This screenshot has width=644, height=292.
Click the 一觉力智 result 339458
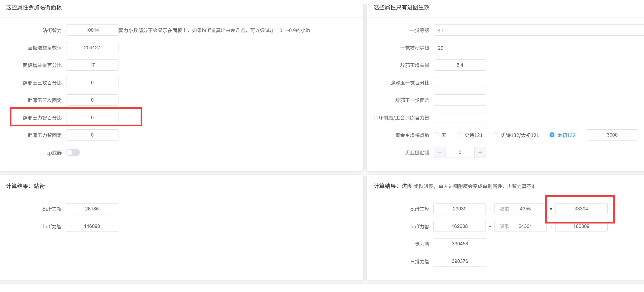[x=460, y=244]
